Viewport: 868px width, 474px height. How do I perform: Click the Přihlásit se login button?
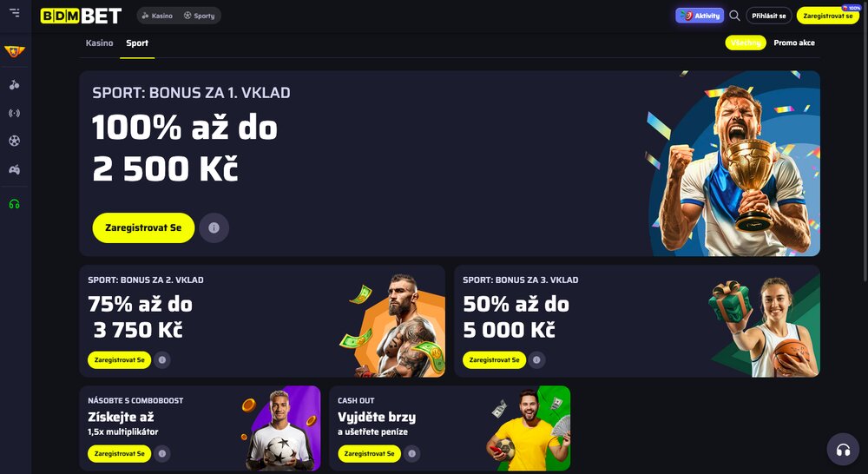[769, 16]
